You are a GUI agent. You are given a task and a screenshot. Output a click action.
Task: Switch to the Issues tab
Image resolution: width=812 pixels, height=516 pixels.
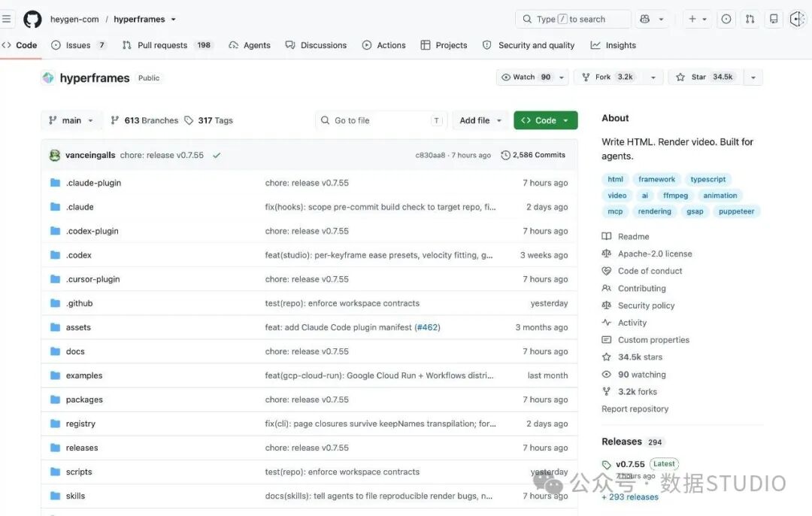pos(79,45)
